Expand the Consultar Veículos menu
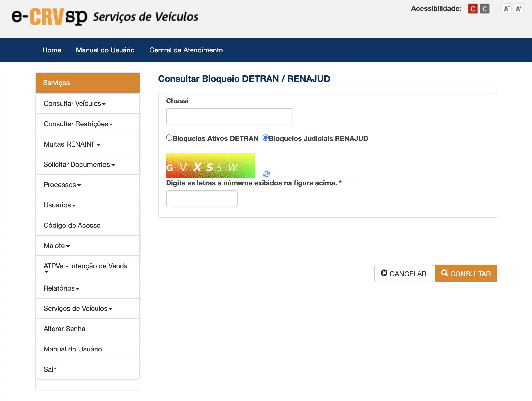 tap(74, 103)
